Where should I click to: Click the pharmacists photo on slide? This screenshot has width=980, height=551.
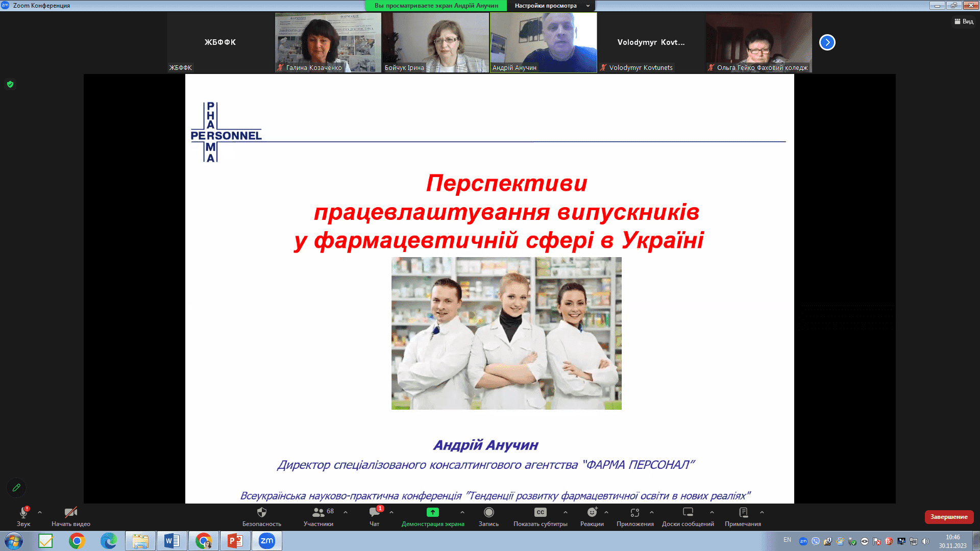pos(506,333)
